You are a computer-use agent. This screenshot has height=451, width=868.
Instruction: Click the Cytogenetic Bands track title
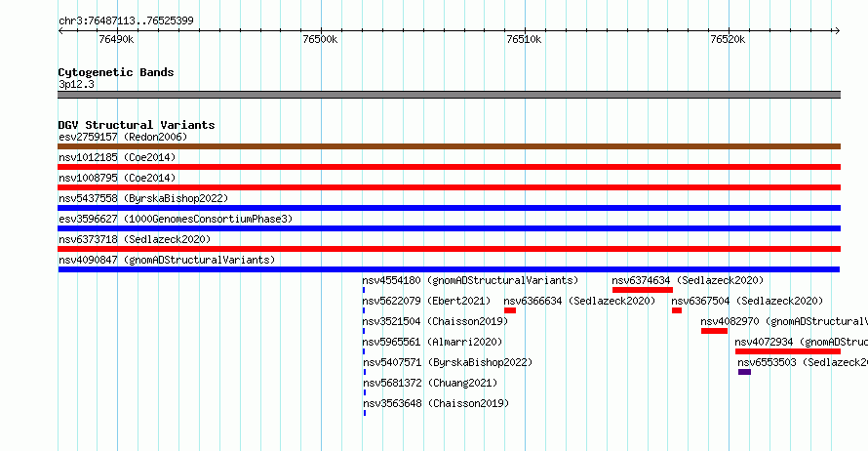click(x=116, y=72)
